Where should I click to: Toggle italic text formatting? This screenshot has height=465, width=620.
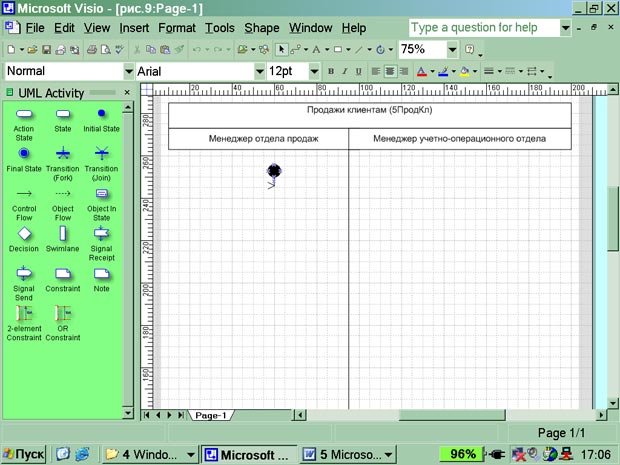345,71
